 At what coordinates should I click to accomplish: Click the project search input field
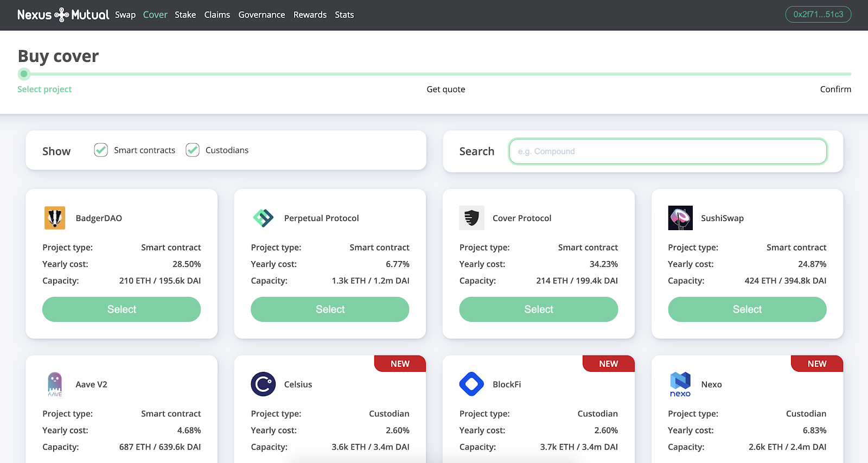pos(668,151)
